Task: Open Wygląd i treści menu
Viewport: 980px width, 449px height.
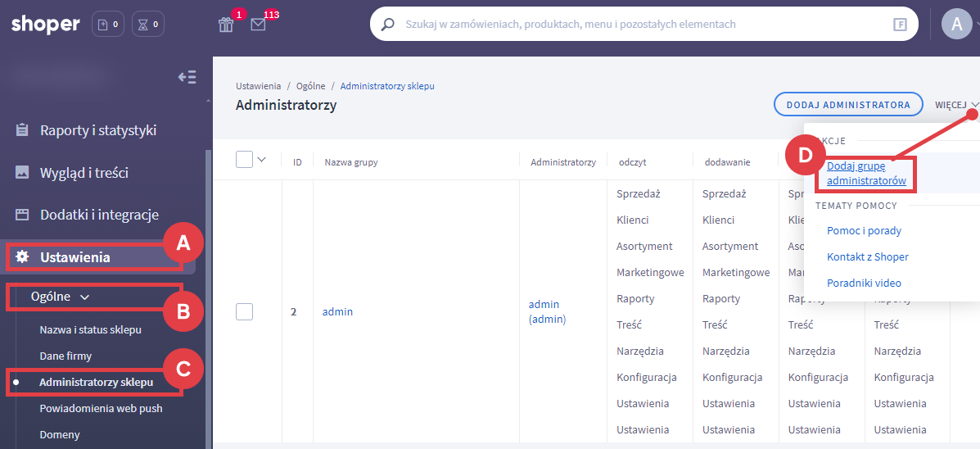Action: tap(84, 173)
